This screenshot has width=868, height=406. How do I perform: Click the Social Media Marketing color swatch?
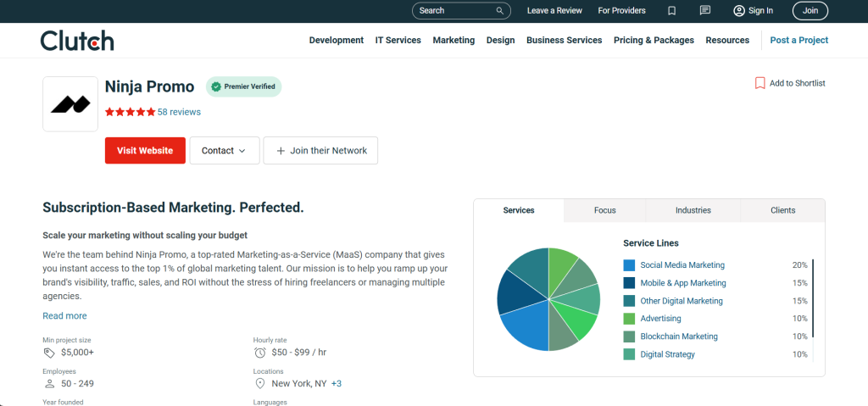629,265
